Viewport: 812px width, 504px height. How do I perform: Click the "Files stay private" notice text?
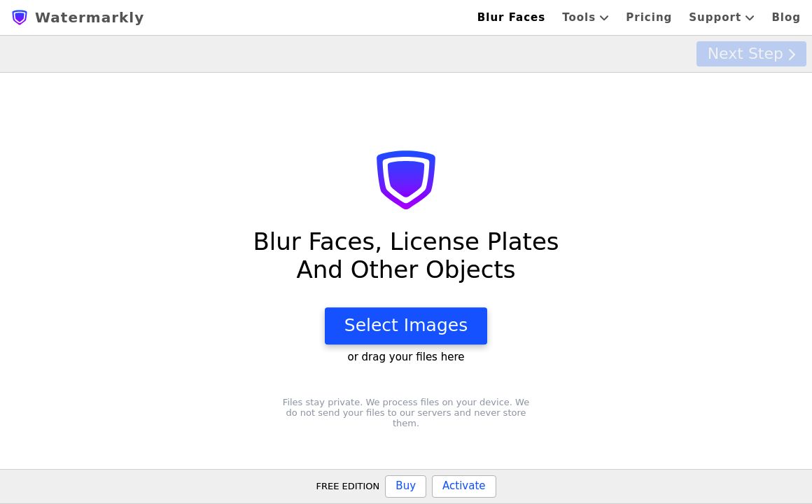(406, 412)
